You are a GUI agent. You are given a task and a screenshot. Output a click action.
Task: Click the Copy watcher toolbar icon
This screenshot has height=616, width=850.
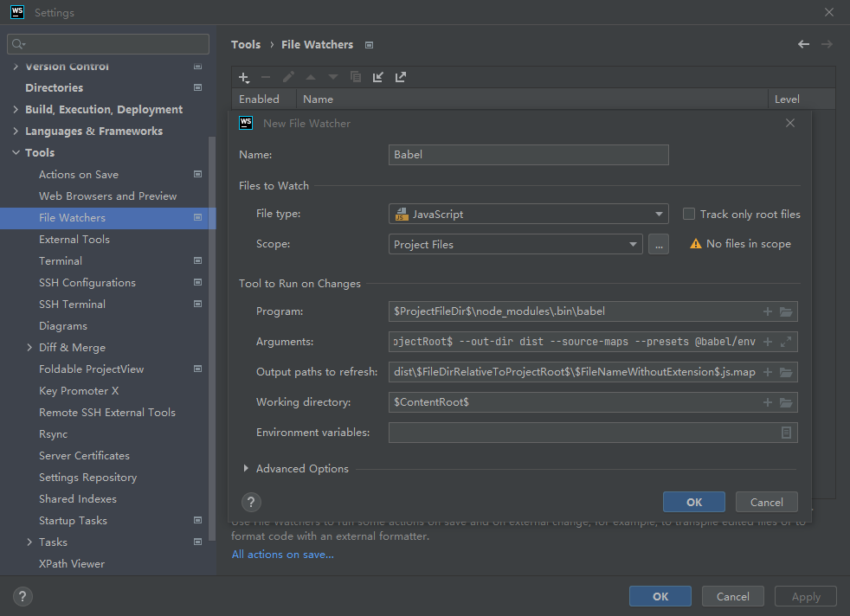356,77
